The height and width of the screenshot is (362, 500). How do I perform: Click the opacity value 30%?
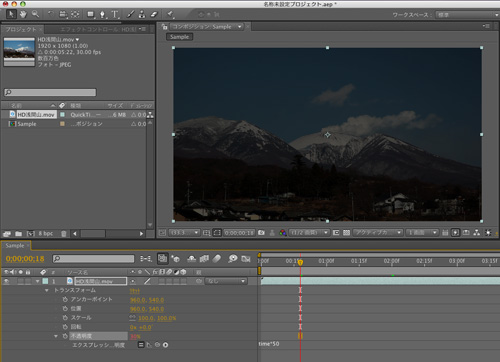[x=135, y=336]
